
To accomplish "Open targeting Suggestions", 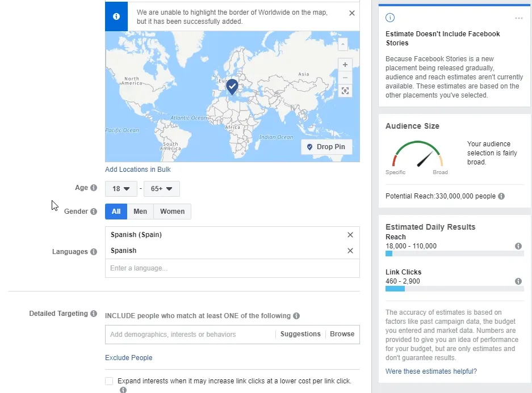I will (300, 334).
